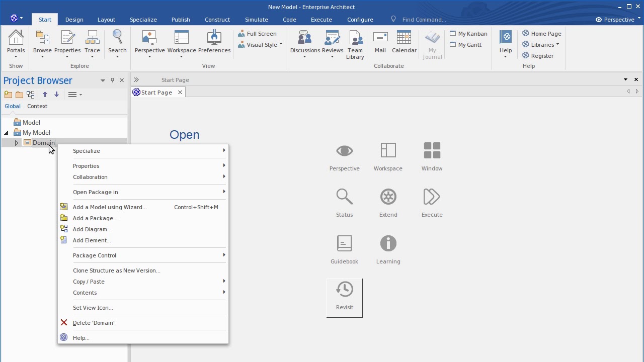Viewport: 644px width, 362px height.
Task: Select Clone Structure as New Version
Action: coord(143,270)
